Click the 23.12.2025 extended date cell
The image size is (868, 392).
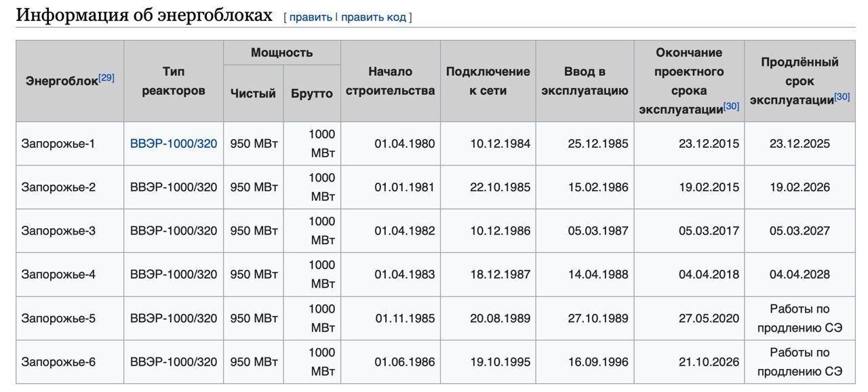pos(799,144)
